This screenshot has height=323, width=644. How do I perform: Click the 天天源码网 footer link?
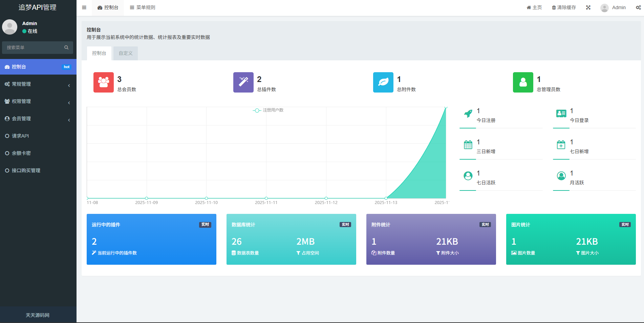(37, 315)
